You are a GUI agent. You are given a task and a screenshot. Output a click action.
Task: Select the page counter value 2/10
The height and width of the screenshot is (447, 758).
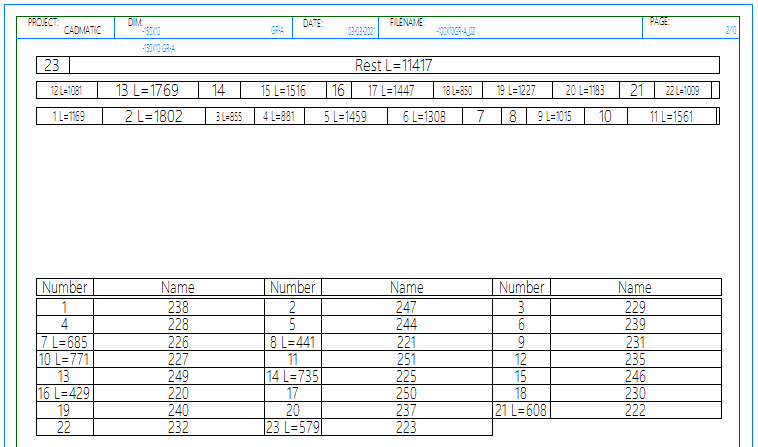tap(731, 30)
